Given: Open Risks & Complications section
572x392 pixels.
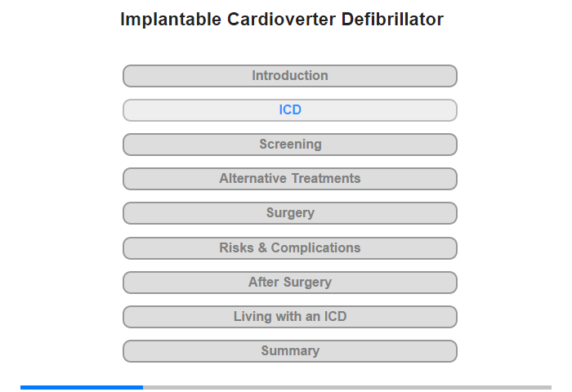Looking at the screenshot, I should click(x=290, y=248).
